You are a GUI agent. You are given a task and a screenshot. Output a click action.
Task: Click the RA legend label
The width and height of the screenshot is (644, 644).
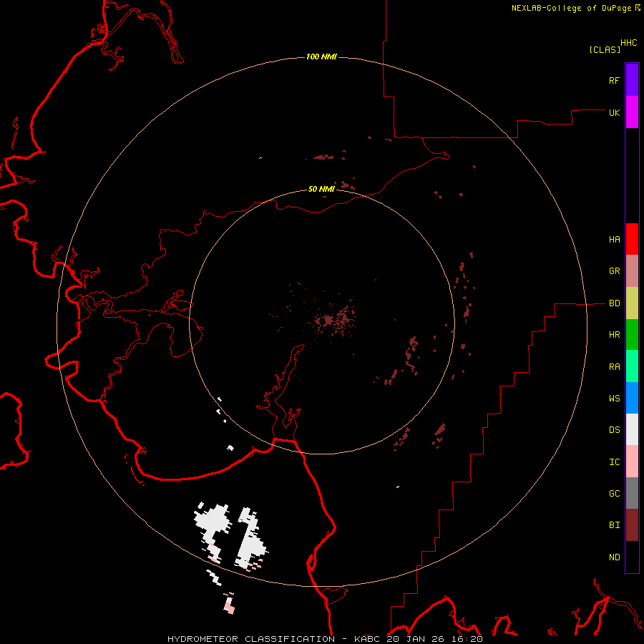614,367
